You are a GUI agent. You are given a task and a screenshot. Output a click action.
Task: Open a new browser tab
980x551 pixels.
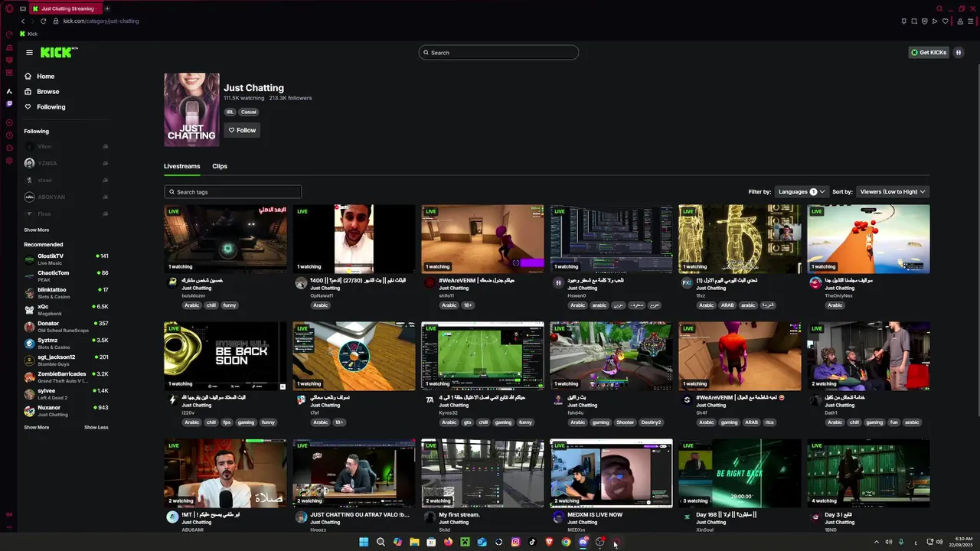click(107, 8)
